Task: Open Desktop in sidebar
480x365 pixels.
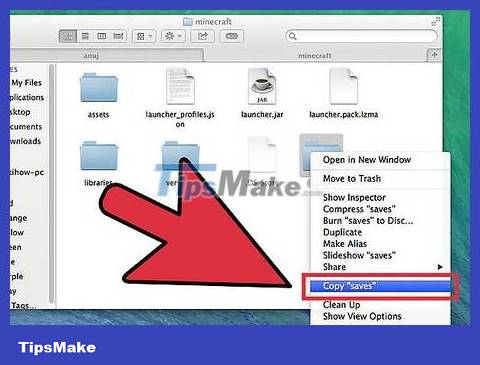Action: click(x=20, y=112)
